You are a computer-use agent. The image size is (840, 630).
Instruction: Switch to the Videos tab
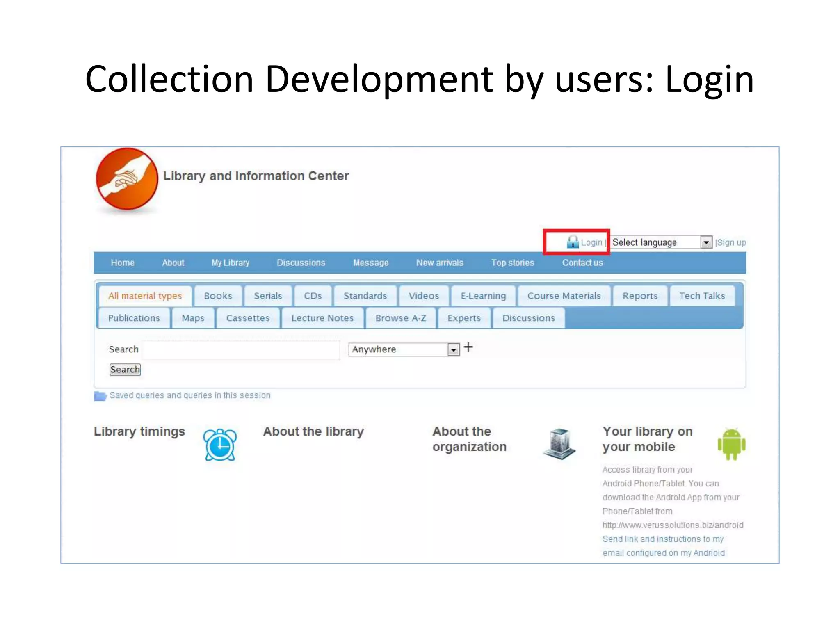point(424,296)
